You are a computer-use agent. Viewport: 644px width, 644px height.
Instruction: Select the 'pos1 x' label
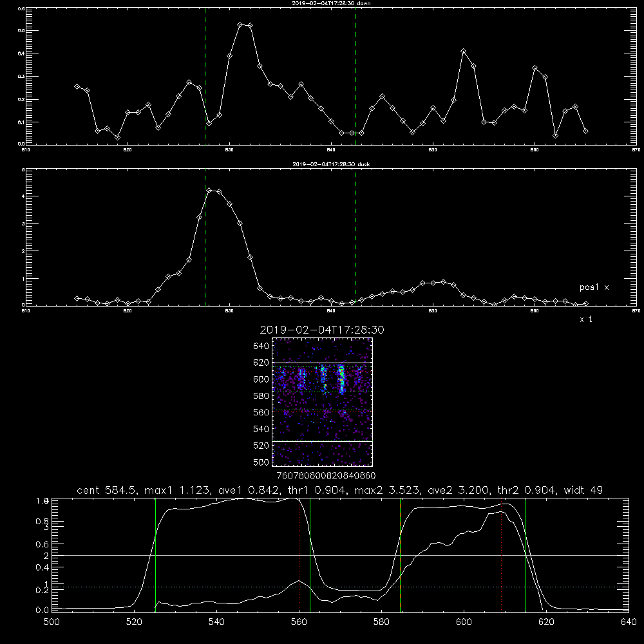[x=594, y=287]
